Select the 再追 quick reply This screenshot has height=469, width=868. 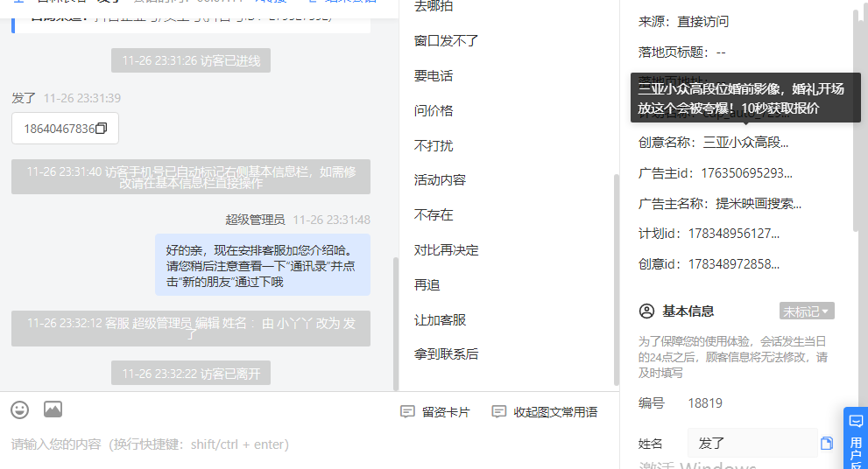coord(427,285)
